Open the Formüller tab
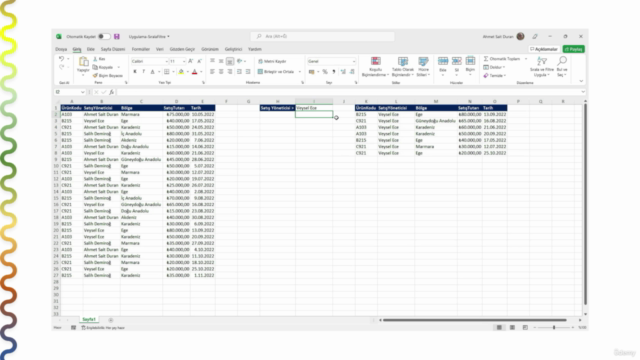This screenshot has height=360, width=640. click(x=140, y=49)
